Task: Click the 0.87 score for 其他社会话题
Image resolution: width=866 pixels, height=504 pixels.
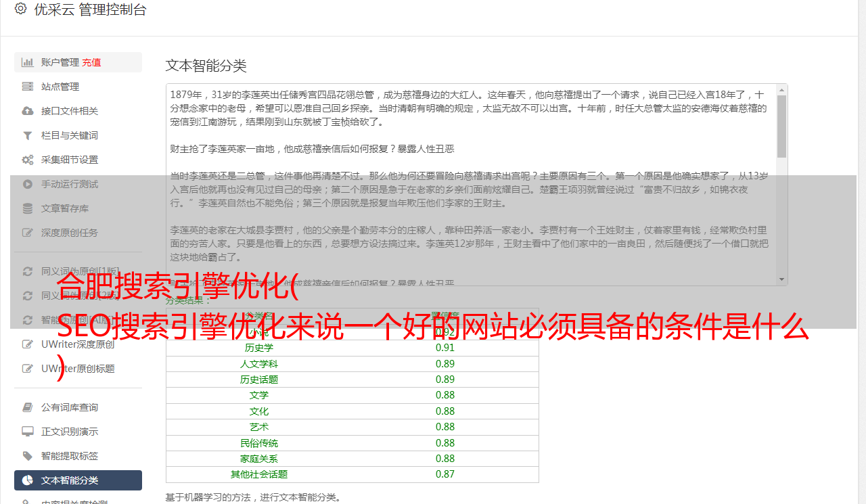Action: tap(445, 474)
